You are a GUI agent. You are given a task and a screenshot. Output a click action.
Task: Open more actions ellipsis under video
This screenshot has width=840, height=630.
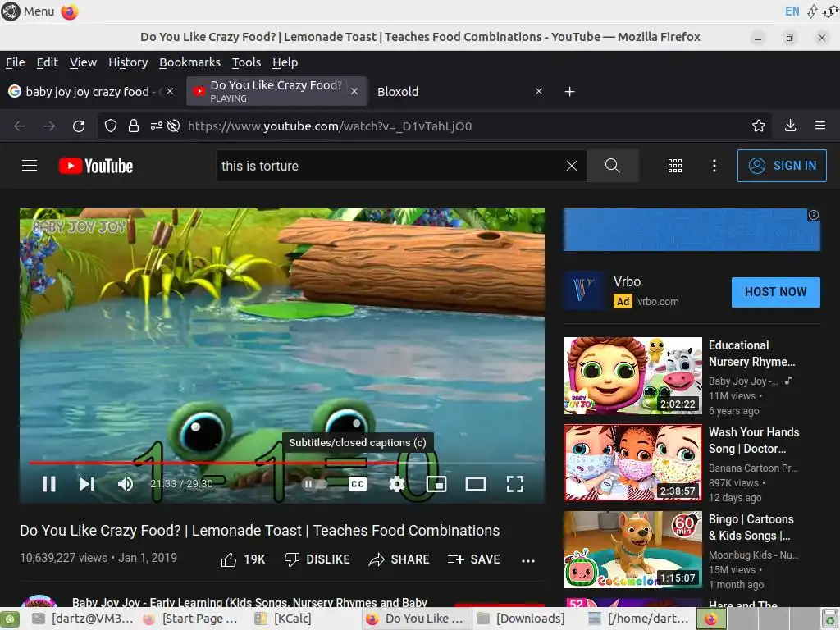pos(527,560)
